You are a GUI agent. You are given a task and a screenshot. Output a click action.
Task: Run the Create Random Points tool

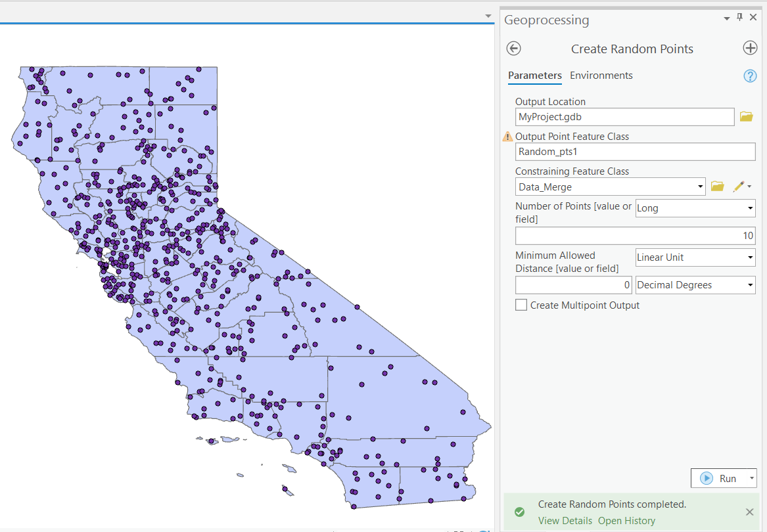click(718, 478)
